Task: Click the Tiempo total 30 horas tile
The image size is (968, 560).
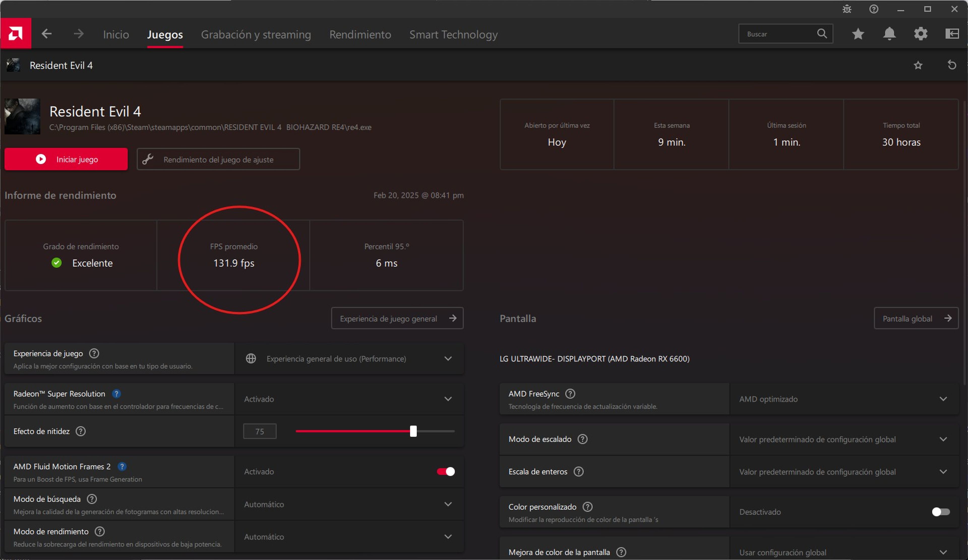Action: click(901, 134)
